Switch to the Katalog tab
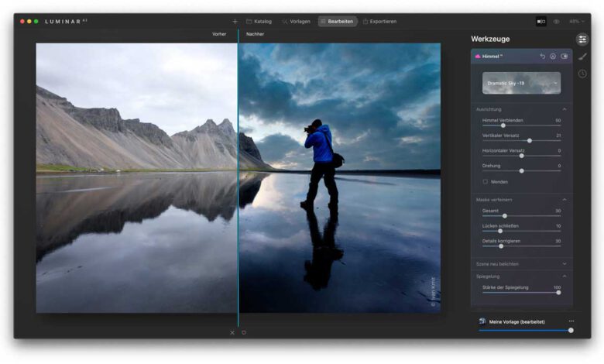The image size is (604, 364). (259, 22)
